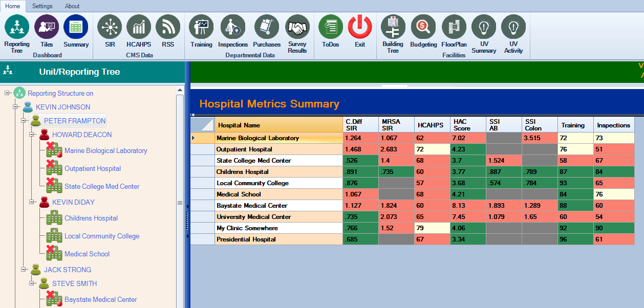The image size is (644, 308).
Task: Collapse the KEVIN JOHNSON tree node
Action: 15,107
